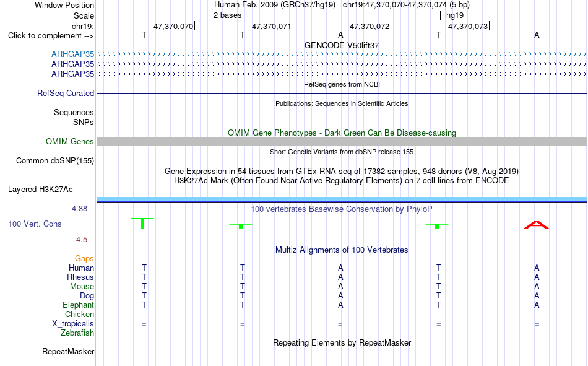Click the 'Rhesus' species label
Screen dimensions: 588x366
pos(80,277)
